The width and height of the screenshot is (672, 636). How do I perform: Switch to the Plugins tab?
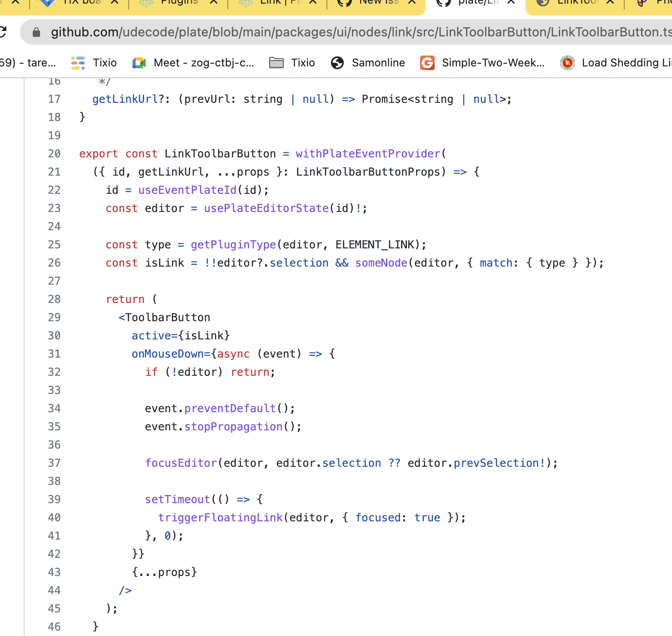tap(180, 2)
